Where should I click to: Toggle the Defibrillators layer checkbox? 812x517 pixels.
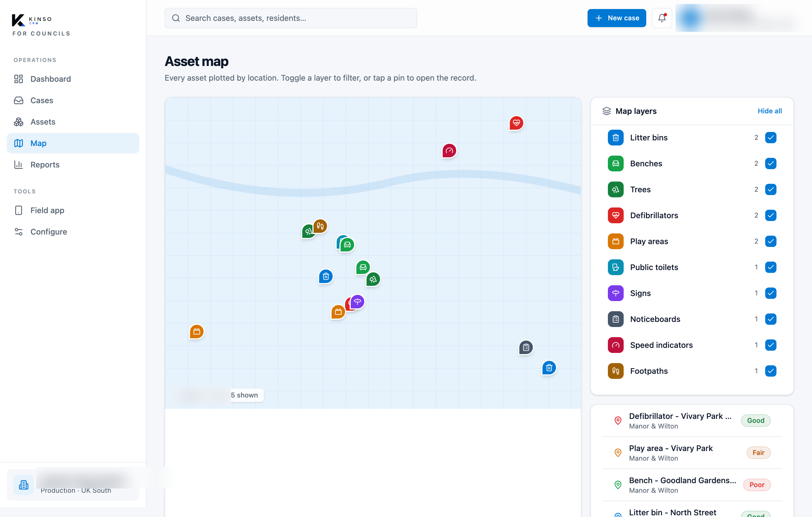point(771,215)
